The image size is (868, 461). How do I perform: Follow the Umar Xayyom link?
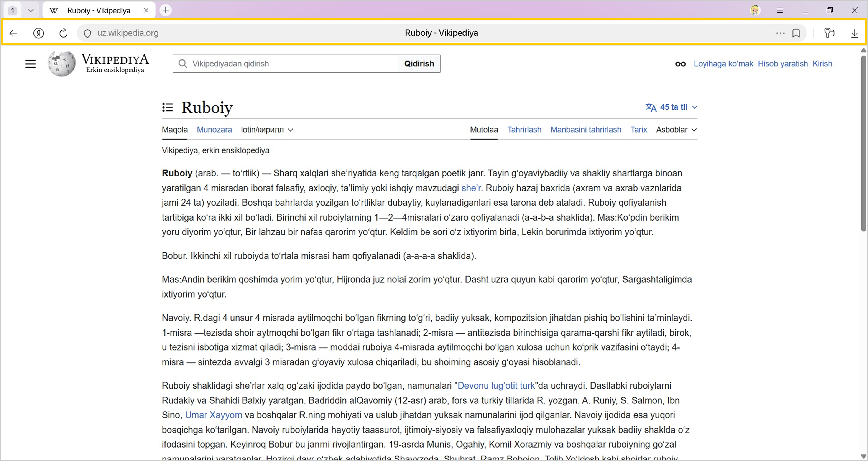click(x=214, y=415)
